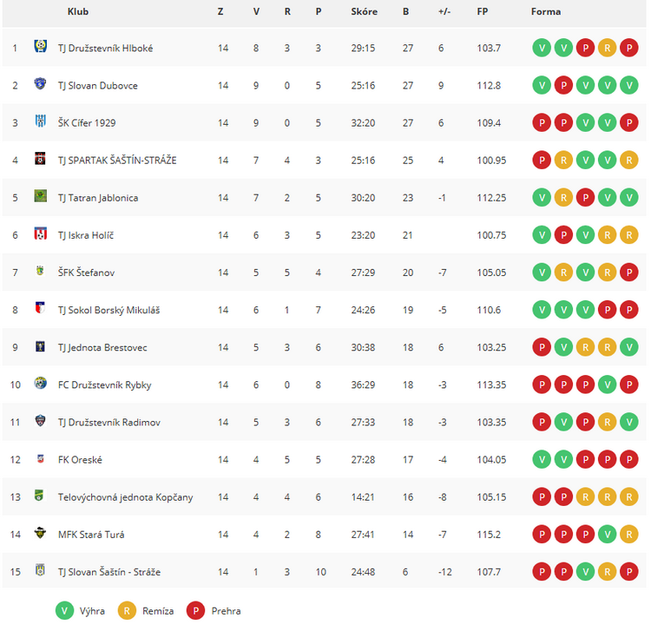Click the ŠK Cífer 1929 striped crest

coord(40,121)
